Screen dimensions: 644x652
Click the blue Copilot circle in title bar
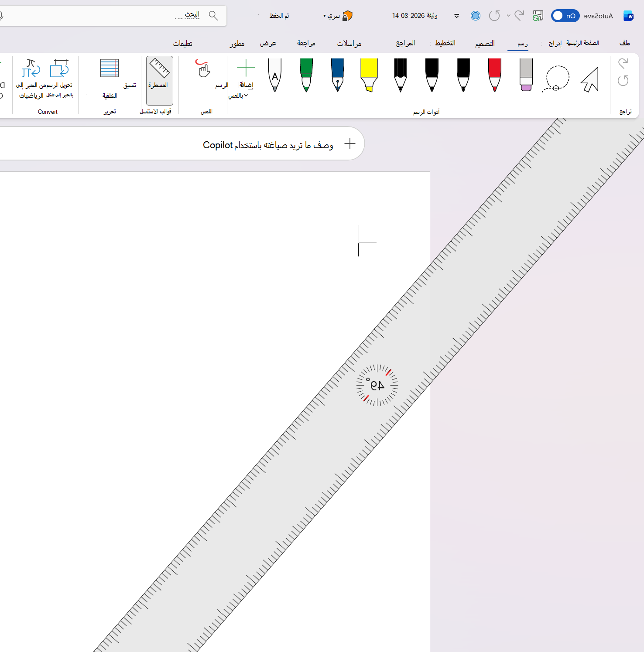[476, 16]
